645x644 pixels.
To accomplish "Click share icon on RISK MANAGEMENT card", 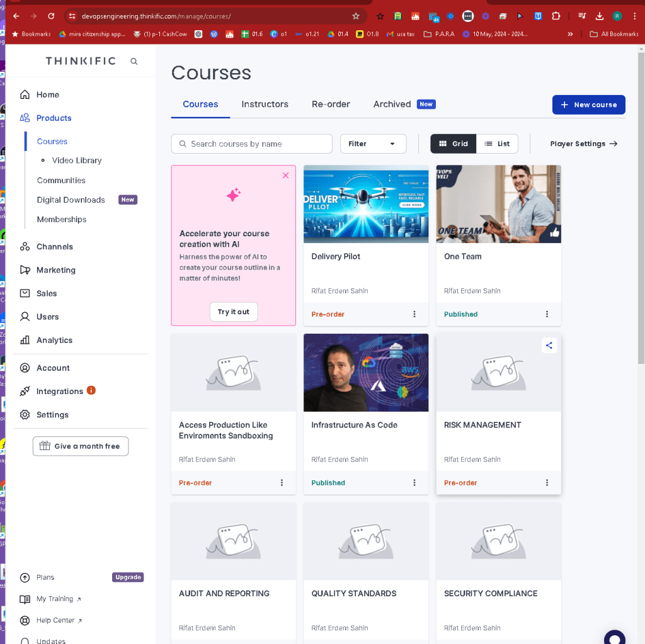I will (549, 346).
